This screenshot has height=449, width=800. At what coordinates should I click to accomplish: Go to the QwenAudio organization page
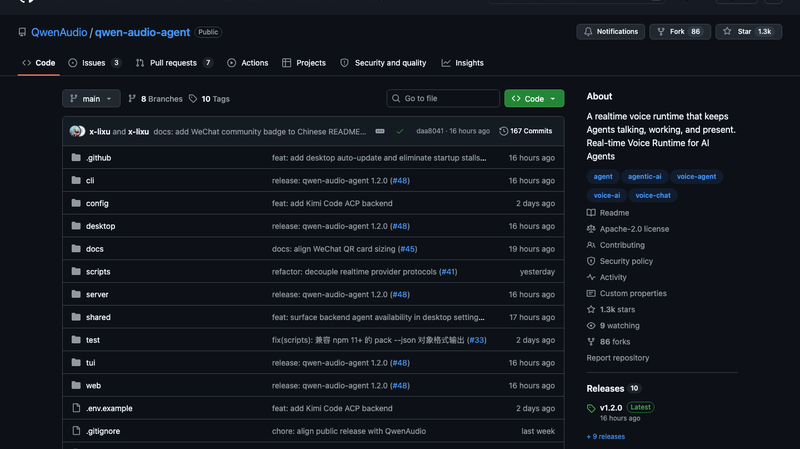[x=59, y=32]
